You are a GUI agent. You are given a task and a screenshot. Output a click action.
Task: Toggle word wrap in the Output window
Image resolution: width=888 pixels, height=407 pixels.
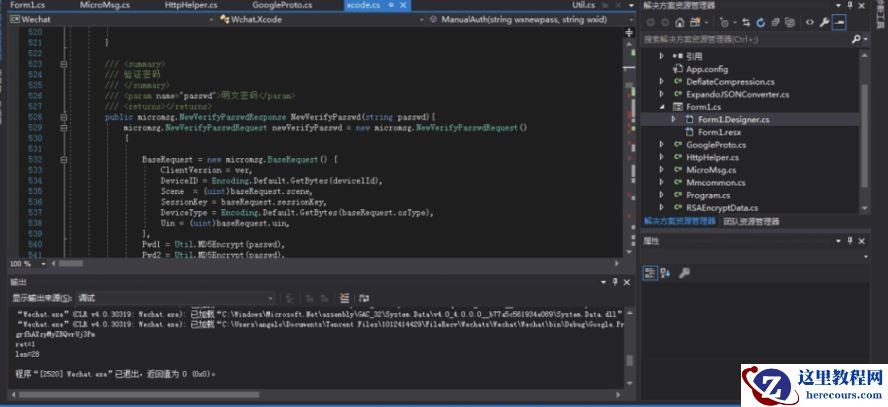364,298
